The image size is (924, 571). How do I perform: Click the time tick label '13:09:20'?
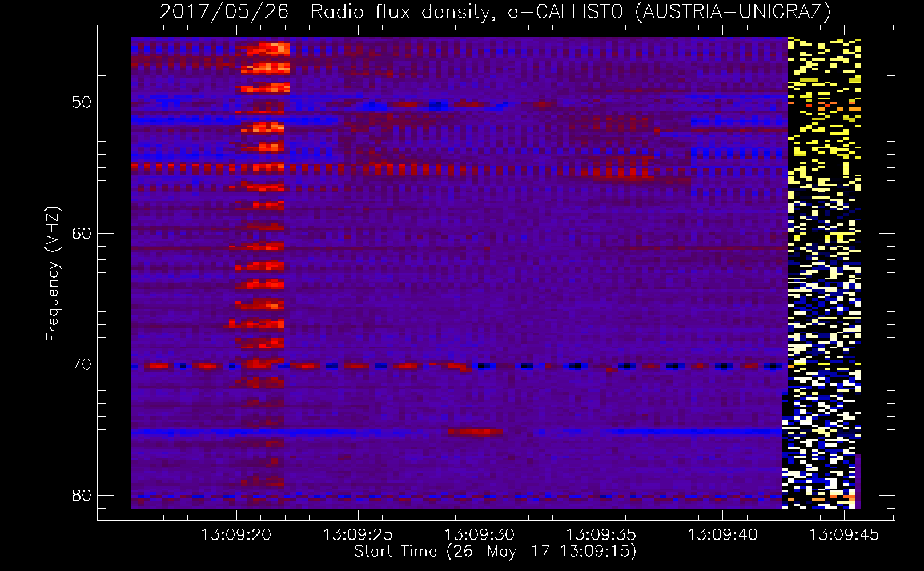[x=236, y=535]
